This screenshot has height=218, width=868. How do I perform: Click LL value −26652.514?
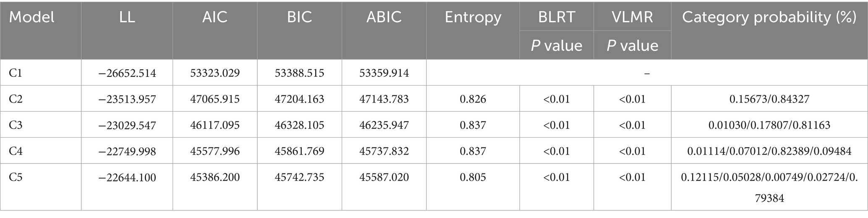127,73
